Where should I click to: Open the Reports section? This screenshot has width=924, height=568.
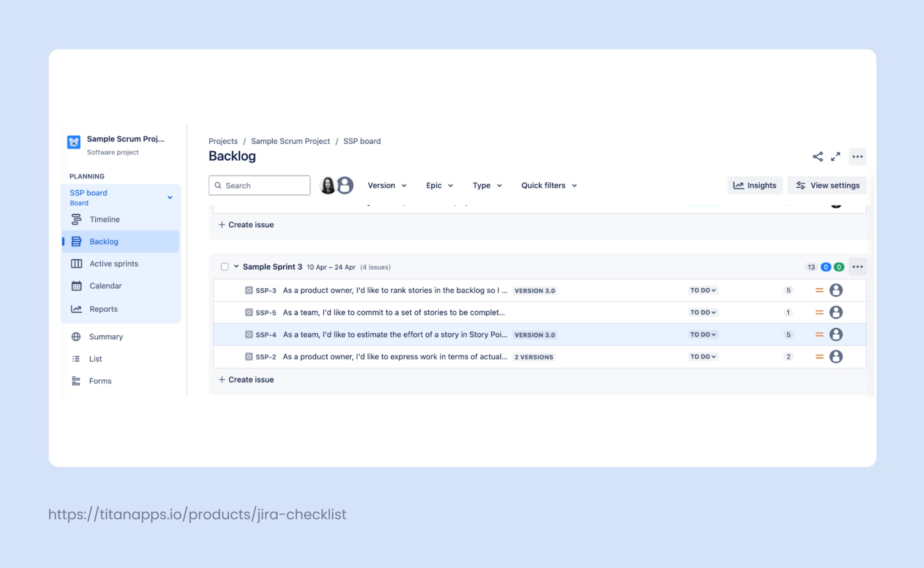103,309
